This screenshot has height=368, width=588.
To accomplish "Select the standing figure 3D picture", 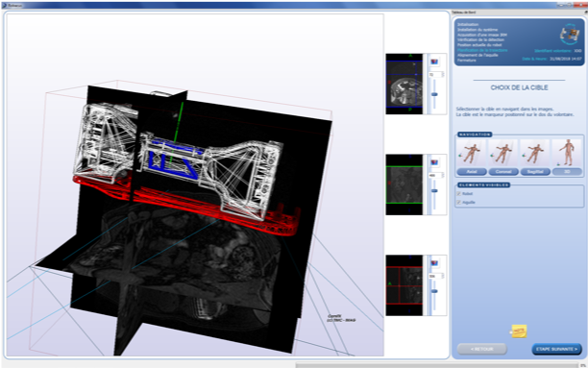I will click(567, 154).
